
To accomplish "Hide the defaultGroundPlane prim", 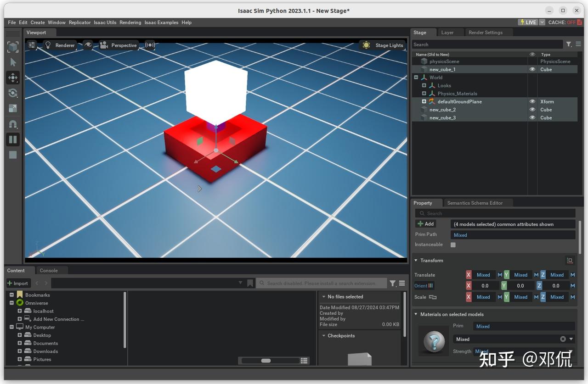I will [x=532, y=101].
